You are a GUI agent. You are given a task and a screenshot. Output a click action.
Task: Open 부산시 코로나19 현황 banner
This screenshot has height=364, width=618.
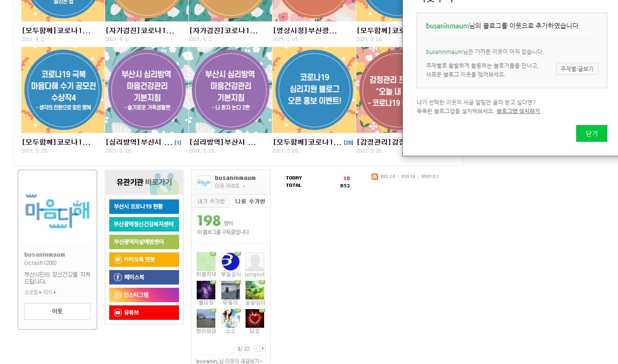pos(144,206)
